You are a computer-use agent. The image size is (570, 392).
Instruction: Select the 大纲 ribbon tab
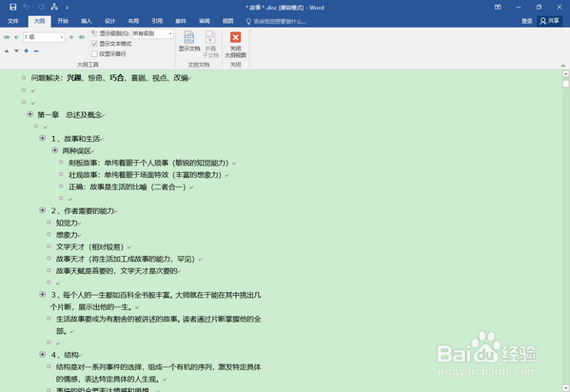click(39, 21)
